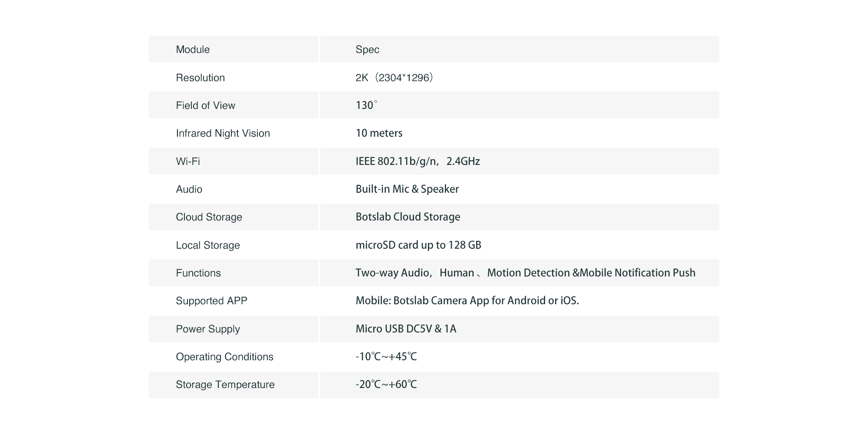Click the 2K (2304*1296) resolution value

(x=394, y=78)
